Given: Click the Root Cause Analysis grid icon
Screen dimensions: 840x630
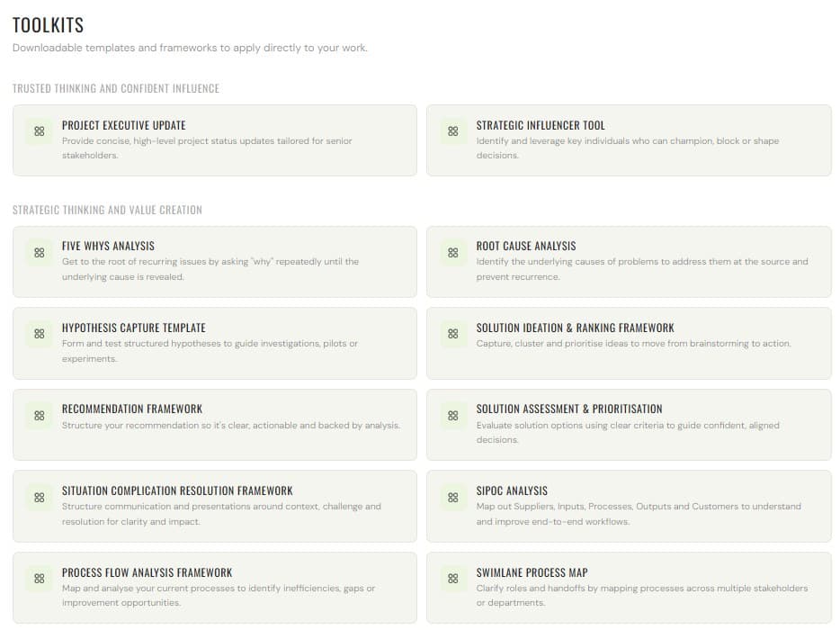Looking at the screenshot, I should point(453,253).
